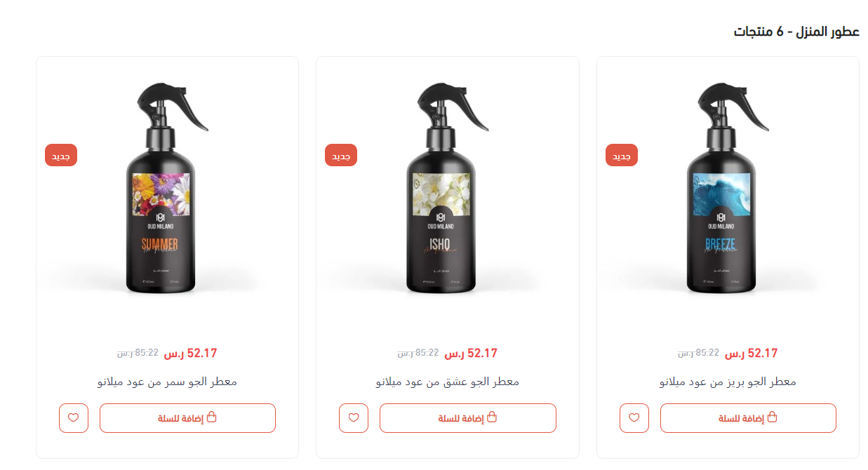
Task: Click heart icon for Ishq air freshener
Action: pyautogui.click(x=354, y=418)
